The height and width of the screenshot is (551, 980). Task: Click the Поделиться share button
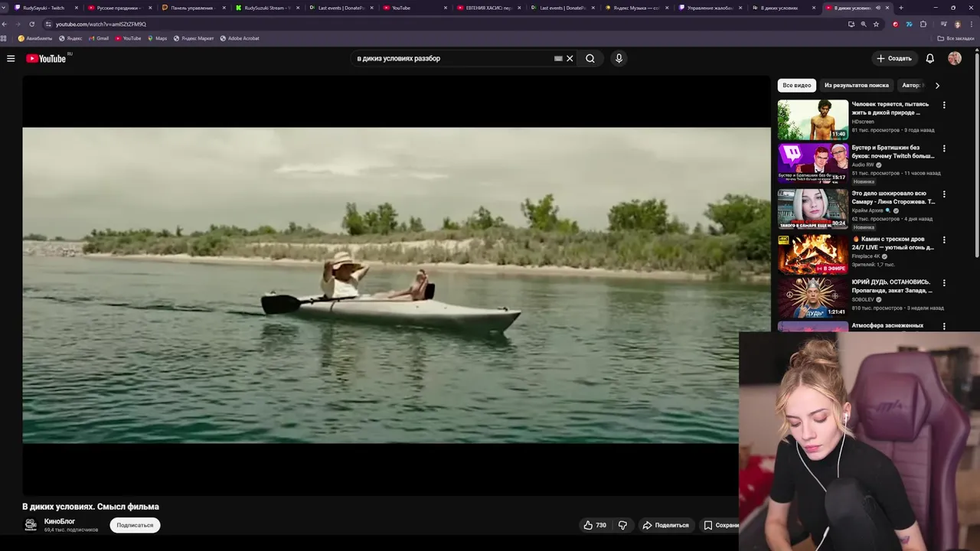tap(665, 525)
